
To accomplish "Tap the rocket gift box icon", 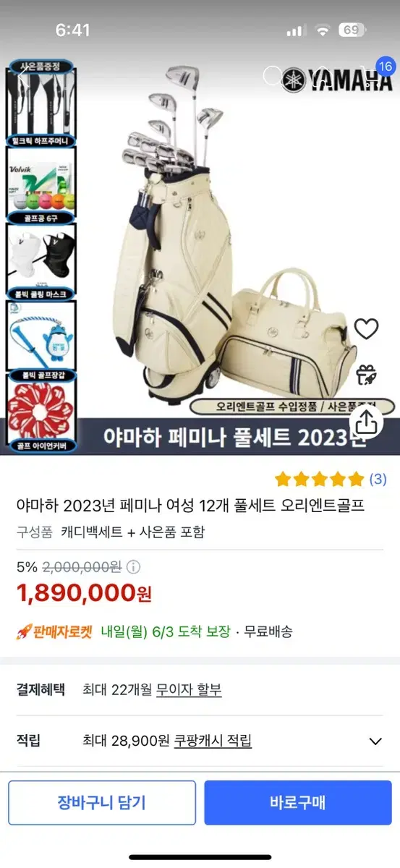I will [x=367, y=375].
